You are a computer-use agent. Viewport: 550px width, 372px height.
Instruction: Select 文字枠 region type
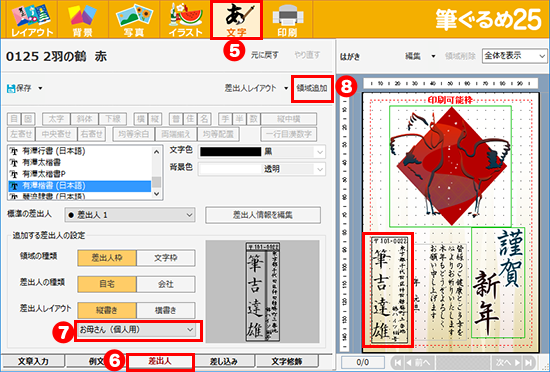click(x=166, y=258)
